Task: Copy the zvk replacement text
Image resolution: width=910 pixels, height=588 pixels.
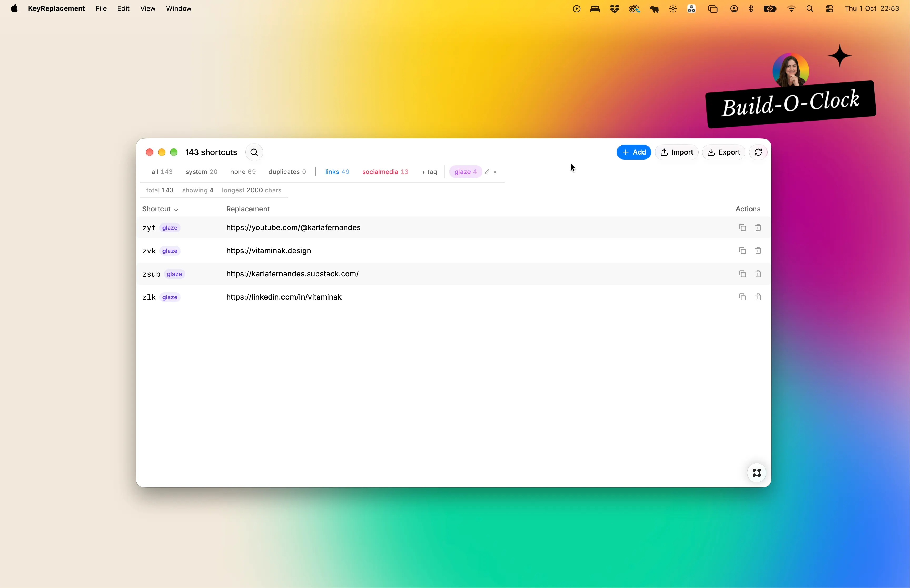Action: 742,251
